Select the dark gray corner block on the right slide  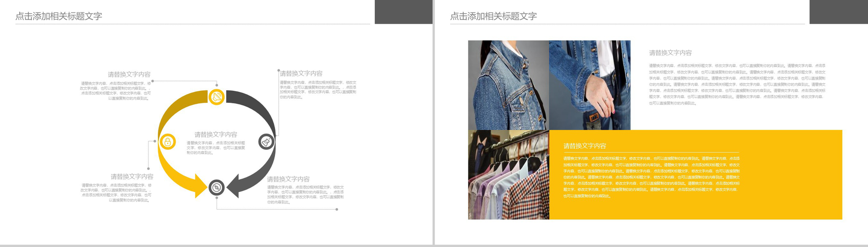(x=838, y=12)
